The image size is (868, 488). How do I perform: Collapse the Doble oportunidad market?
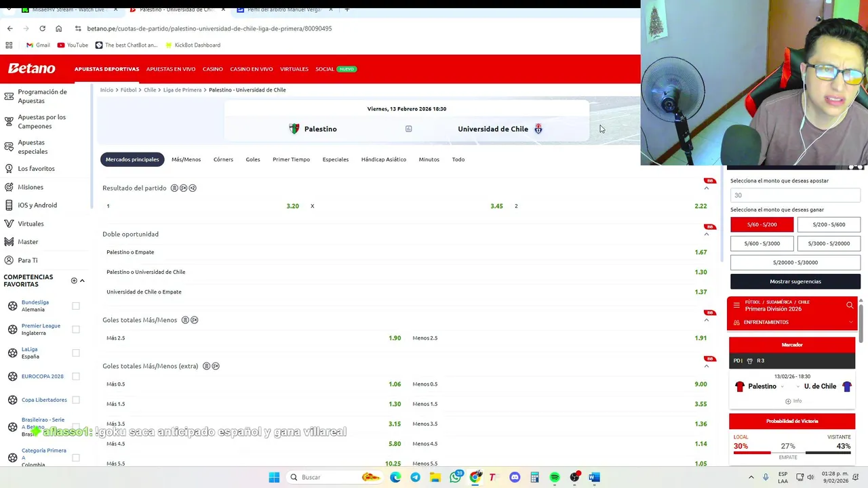(x=707, y=234)
